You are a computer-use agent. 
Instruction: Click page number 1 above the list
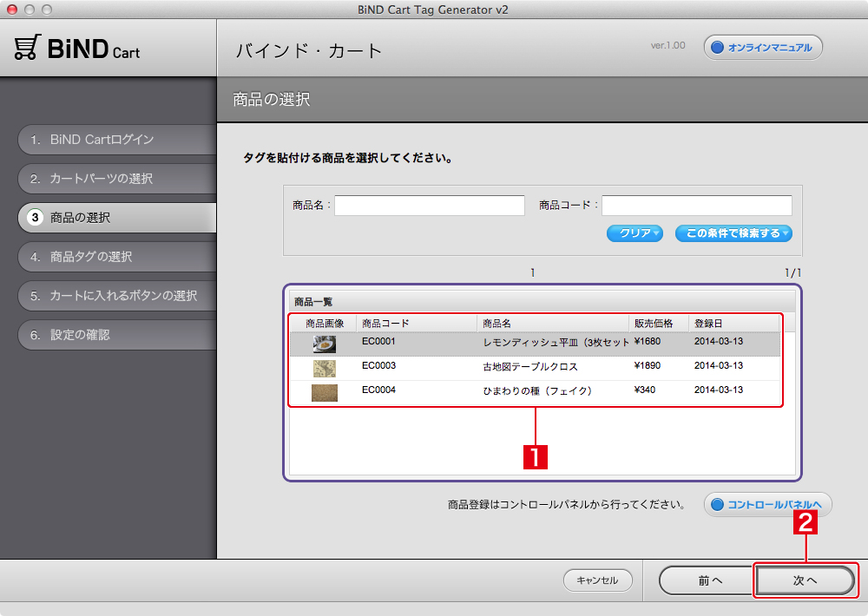[533, 272]
